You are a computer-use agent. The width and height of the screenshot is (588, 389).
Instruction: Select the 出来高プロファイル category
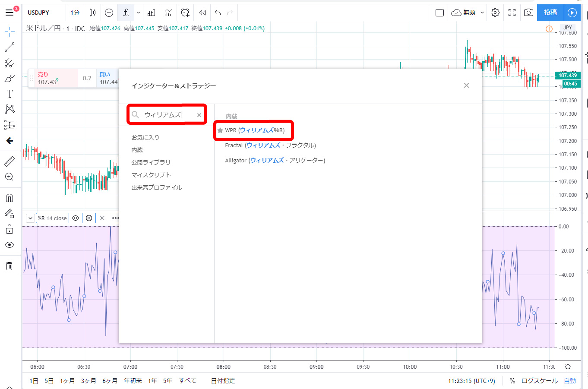[157, 187]
